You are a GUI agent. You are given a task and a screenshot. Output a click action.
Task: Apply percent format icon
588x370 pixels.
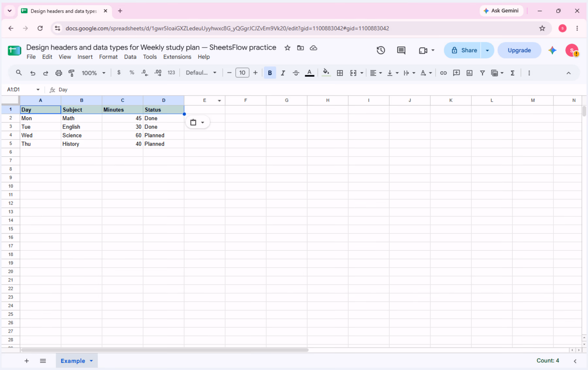pyautogui.click(x=132, y=73)
